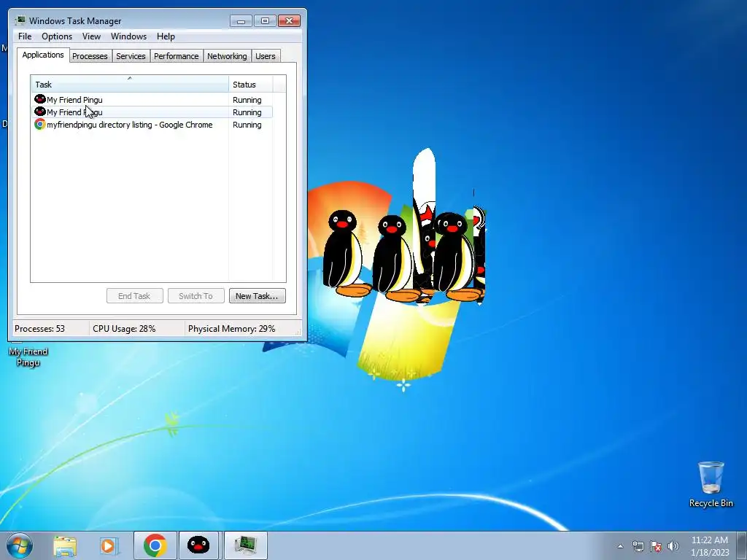
Task: Sort tasks by the Status column header
Action: [x=251, y=85]
